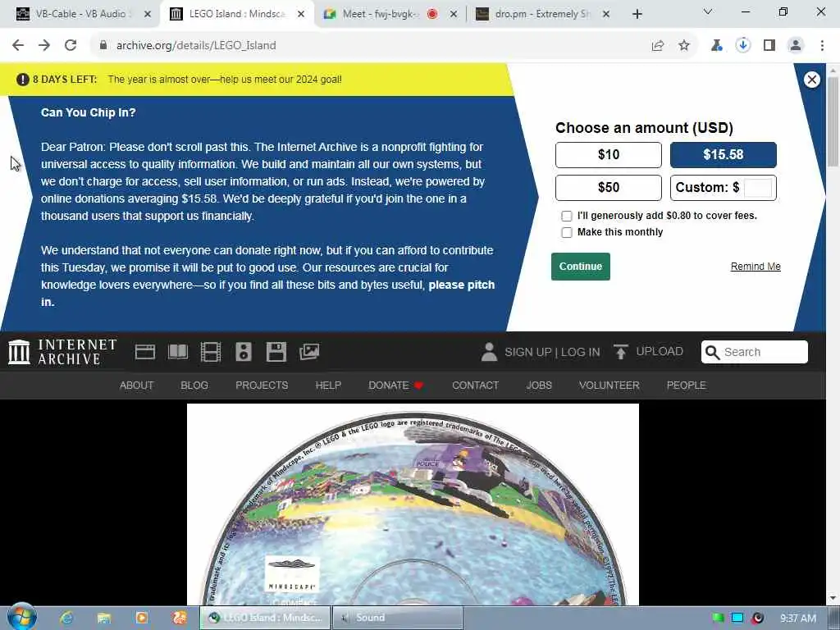Open the Windows Start button
Screen dimensions: 840x630
22,617
